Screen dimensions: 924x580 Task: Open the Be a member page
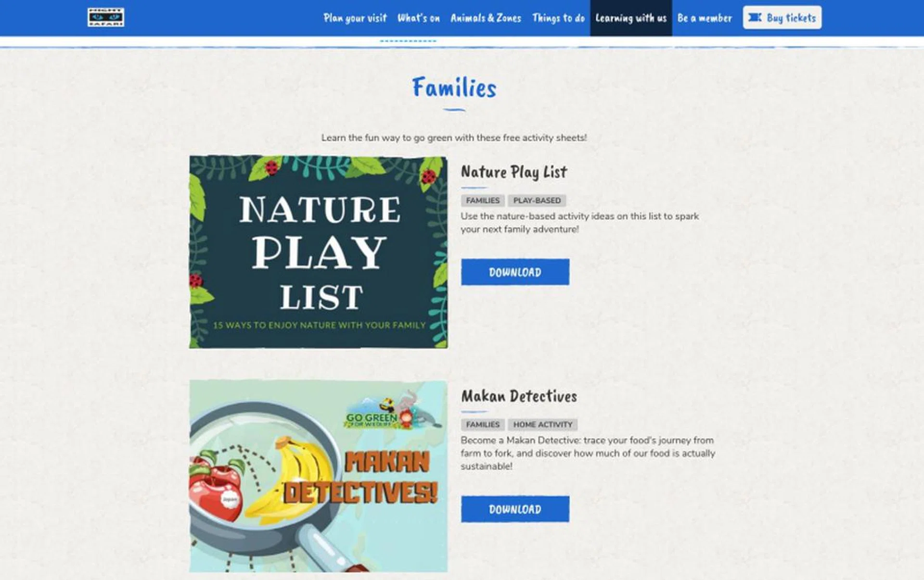(x=704, y=18)
